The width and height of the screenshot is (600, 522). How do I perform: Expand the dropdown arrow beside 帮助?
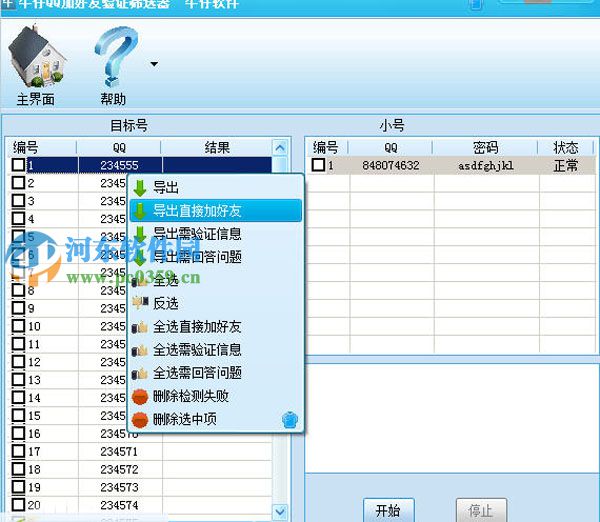(x=154, y=64)
